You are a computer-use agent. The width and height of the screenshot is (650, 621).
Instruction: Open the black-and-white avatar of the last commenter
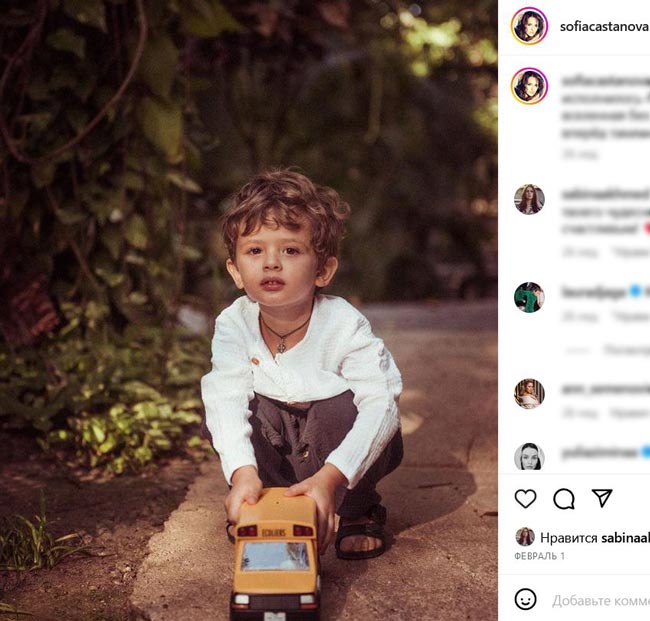click(529, 456)
